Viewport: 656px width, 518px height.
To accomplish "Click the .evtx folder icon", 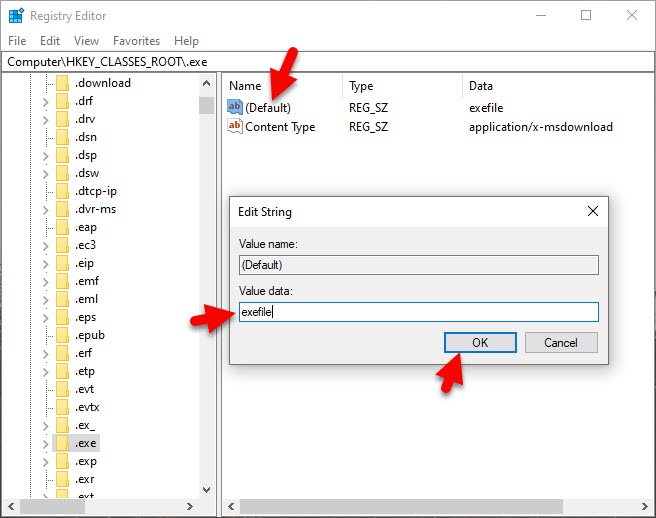I will coord(63,407).
